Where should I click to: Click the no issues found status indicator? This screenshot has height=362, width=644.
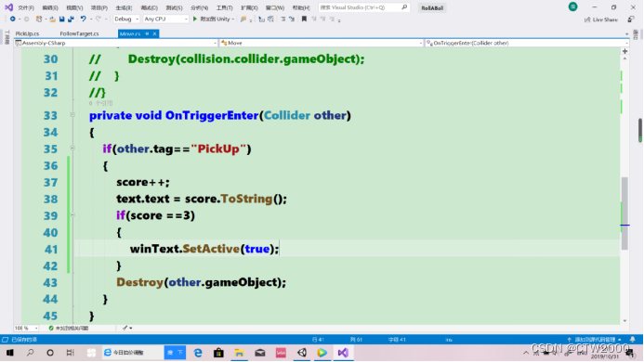[x=68, y=328]
